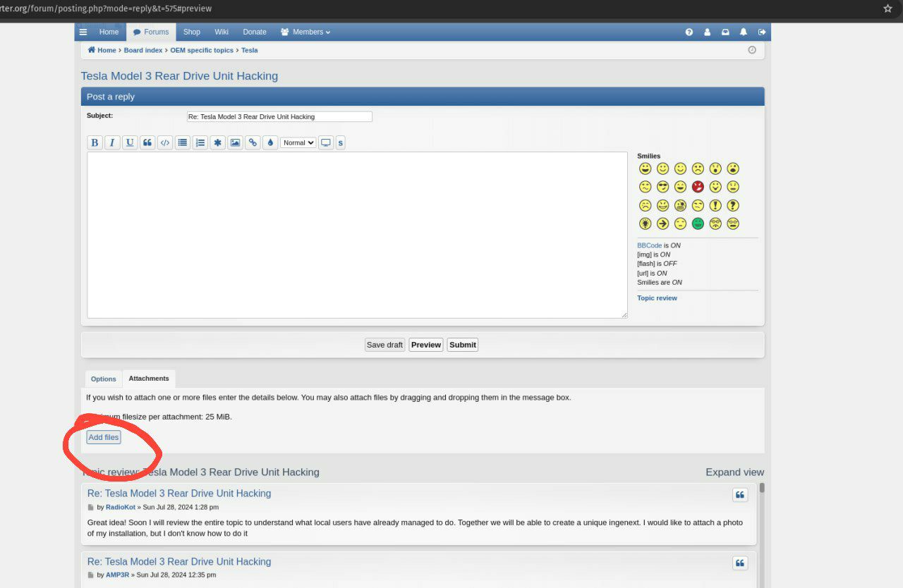Open the Donate navigation item
The width and height of the screenshot is (903, 588).
pos(255,32)
